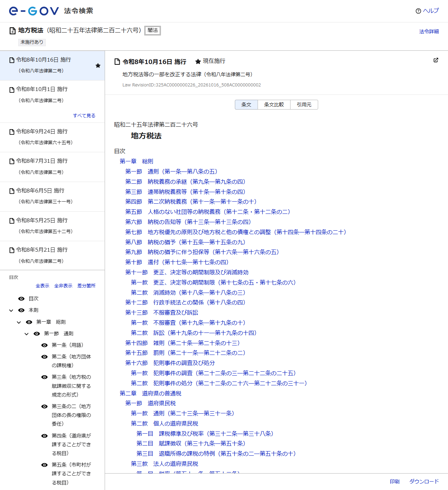This screenshot has width=448, height=490.
Task: Toggle visibility eye for 第一条（用語）
Action: (x=44, y=345)
